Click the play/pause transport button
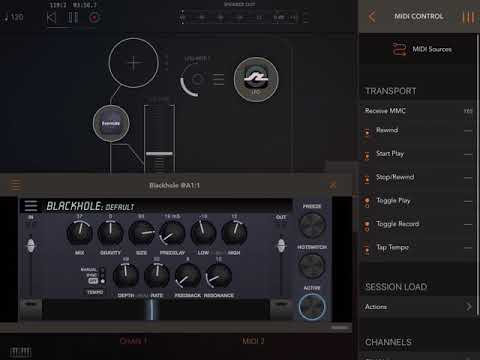 coord(73,17)
